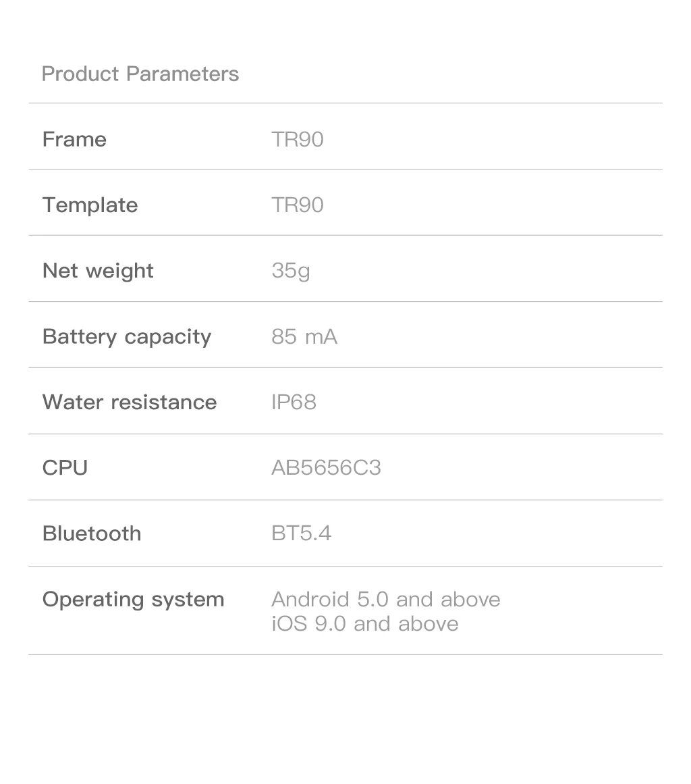Click the Product Parameters heading

point(140,74)
